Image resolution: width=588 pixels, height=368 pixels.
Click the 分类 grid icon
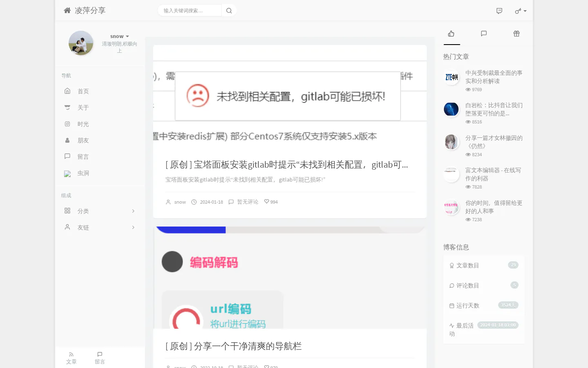(x=67, y=211)
